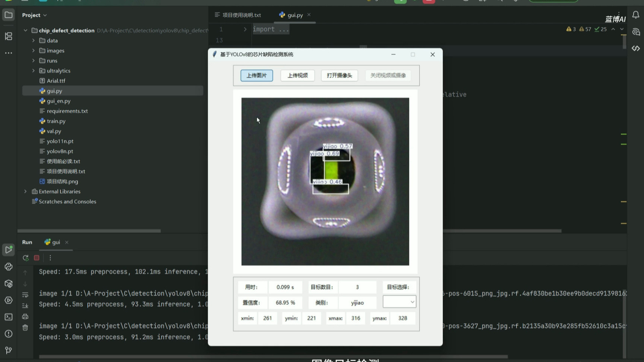Click the 打开摄像头 button
644x362 pixels.
(x=340, y=75)
